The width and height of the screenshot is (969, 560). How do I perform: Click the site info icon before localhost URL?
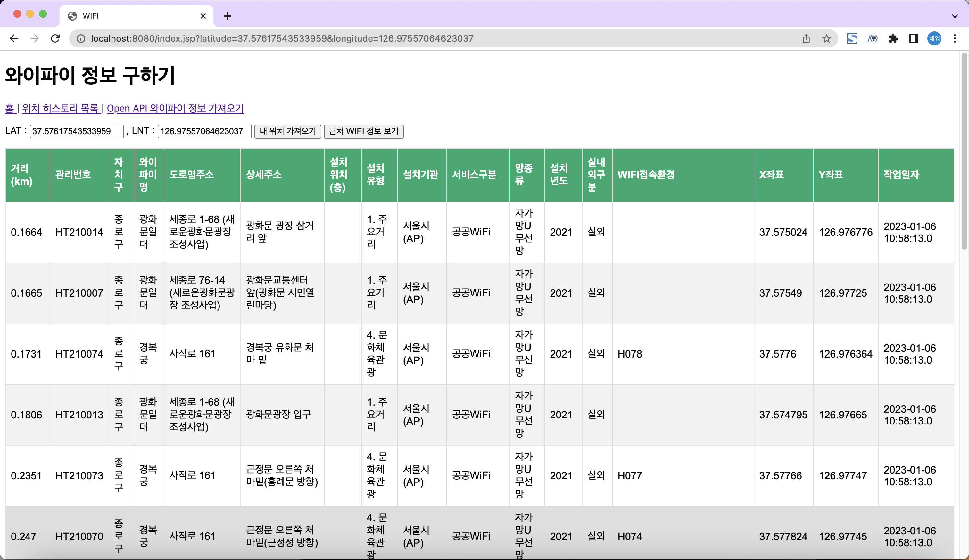click(80, 38)
